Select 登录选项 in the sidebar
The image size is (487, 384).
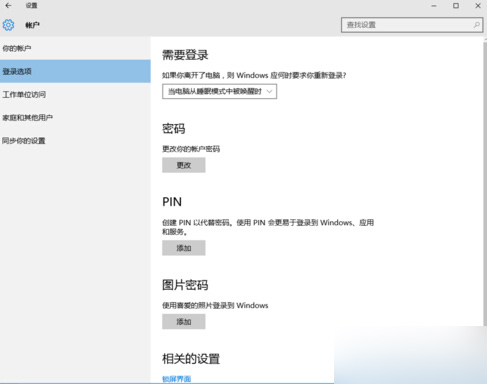click(75, 71)
